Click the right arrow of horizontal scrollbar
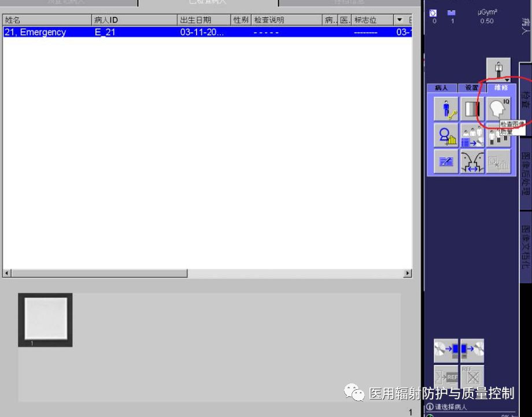Image resolution: width=532 pixels, height=417 pixels. 408,273
